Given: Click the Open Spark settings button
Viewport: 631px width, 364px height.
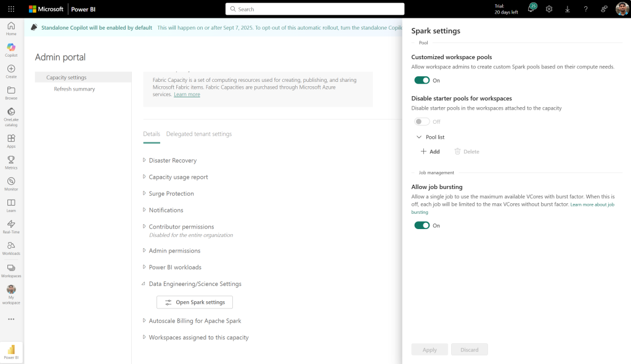Looking at the screenshot, I should click(195, 302).
